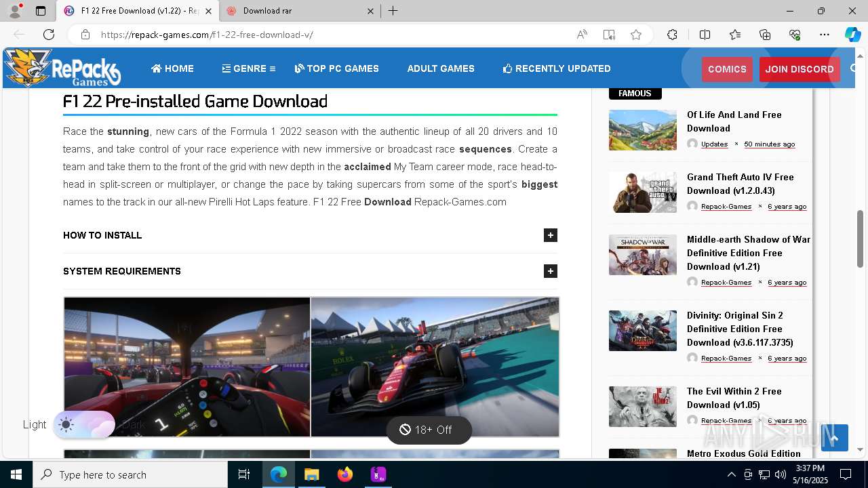Viewport: 868px width, 488px height.
Task: Select the F1 22 Free Download tab
Action: (138, 11)
